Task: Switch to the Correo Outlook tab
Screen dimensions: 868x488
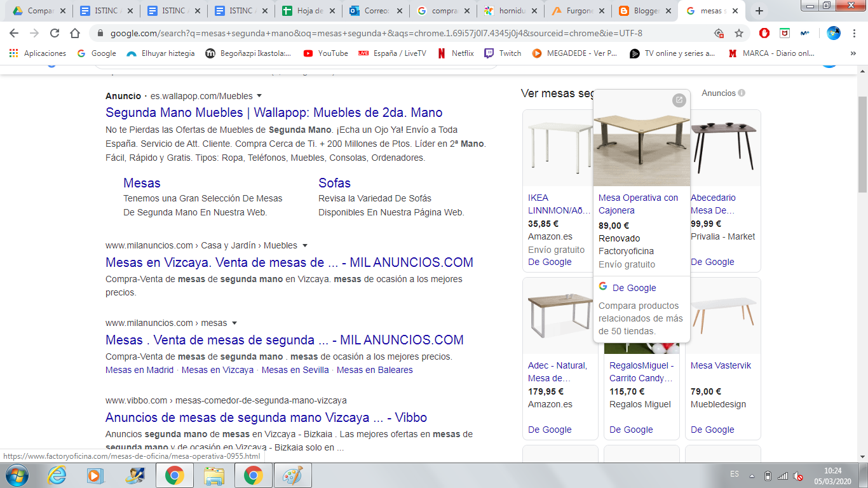Action: 376,11
